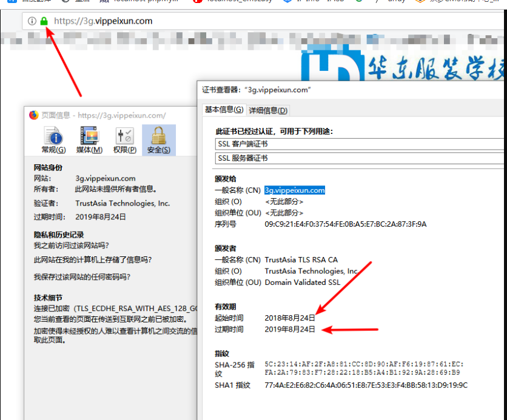Select the SSL 客户端证书 usage entry
The height and width of the screenshot is (420, 507).
point(359,144)
